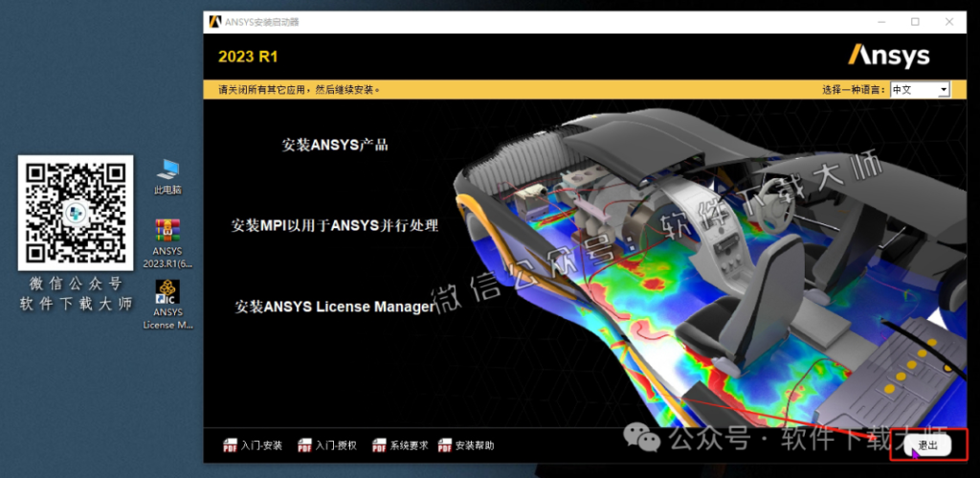
Task: Open the 此电脑 desktop icon
Action: click(167, 176)
